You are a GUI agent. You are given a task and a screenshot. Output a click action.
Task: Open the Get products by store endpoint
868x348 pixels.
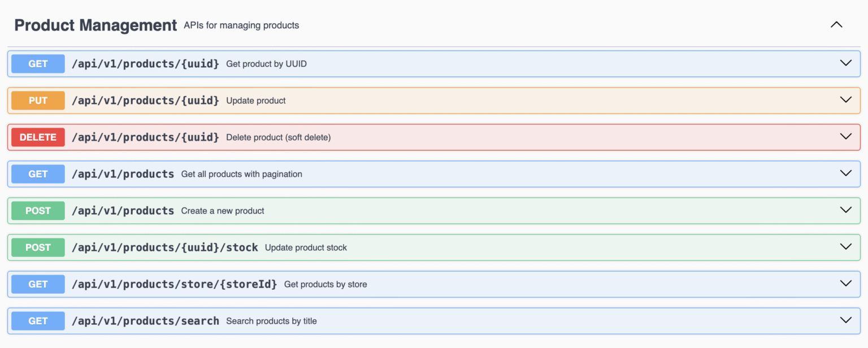click(x=846, y=283)
